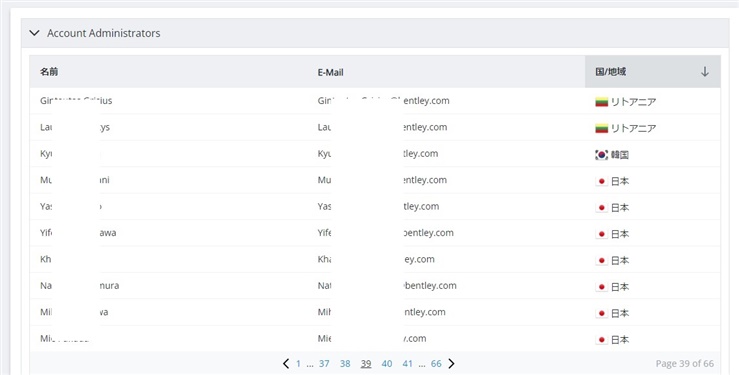Click the 国/地域 column header
Screen dimensions: 739x375
click(652, 72)
